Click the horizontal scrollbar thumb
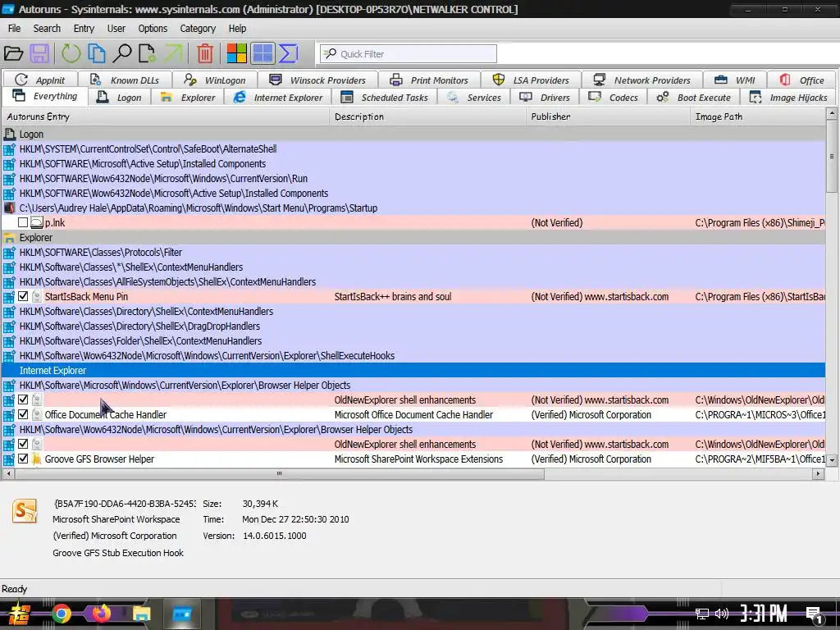The image size is (840, 630). 280,473
